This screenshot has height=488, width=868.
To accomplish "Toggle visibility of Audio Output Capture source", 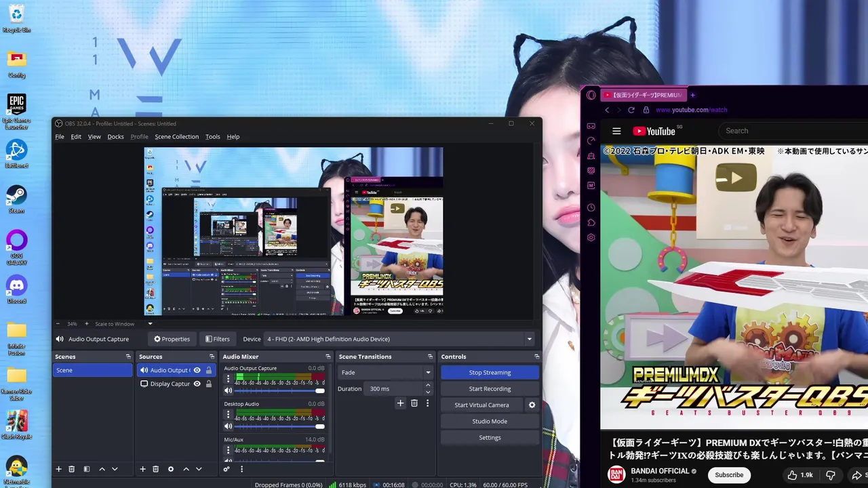I will pyautogui.click(x=197, y=370).
